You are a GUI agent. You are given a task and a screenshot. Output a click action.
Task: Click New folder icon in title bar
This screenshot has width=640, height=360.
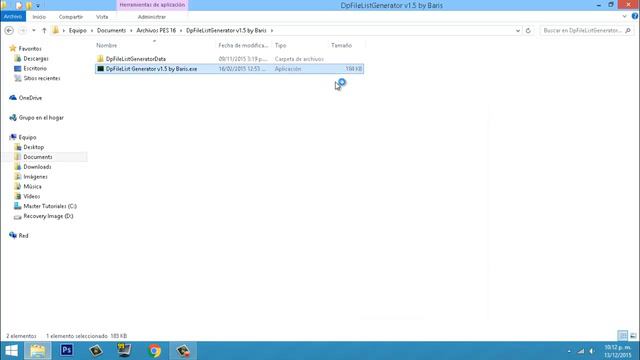pos(29,5)
